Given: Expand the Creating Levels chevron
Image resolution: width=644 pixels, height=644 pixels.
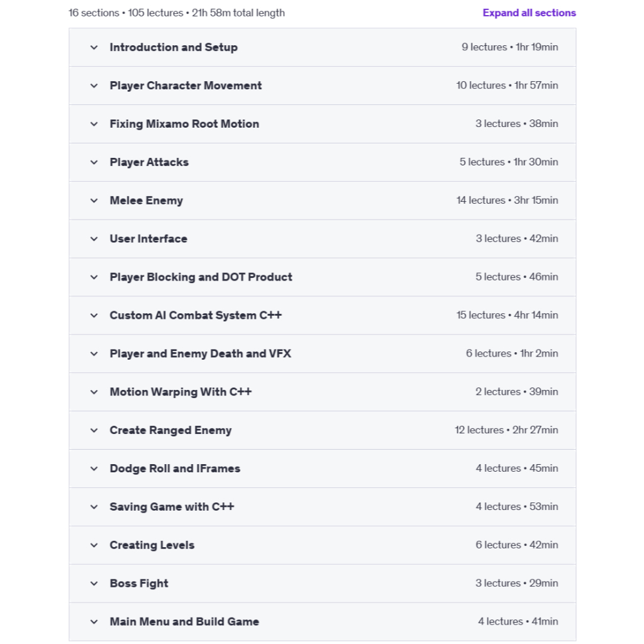Looking at the screenshot, I should pyautogui.click(x=94, y=545).
